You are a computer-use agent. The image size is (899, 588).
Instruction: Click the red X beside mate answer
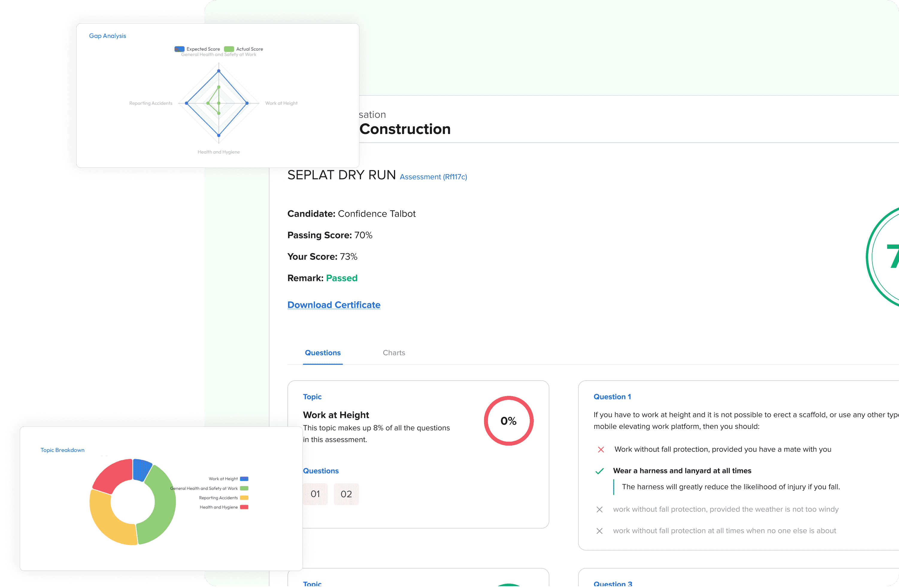click(x=601, y=449)
